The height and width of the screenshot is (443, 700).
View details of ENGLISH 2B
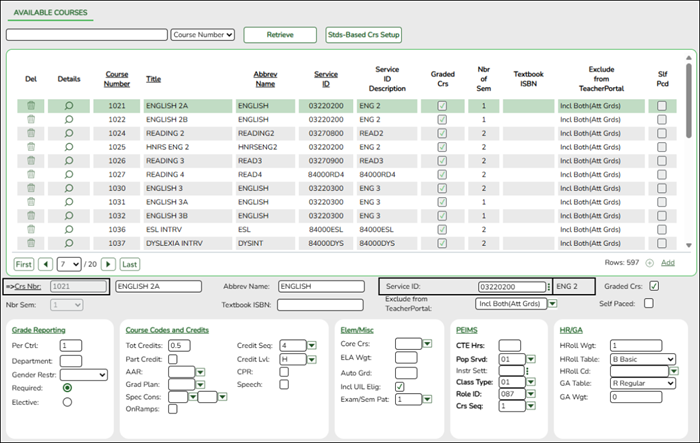pos(69,119)
